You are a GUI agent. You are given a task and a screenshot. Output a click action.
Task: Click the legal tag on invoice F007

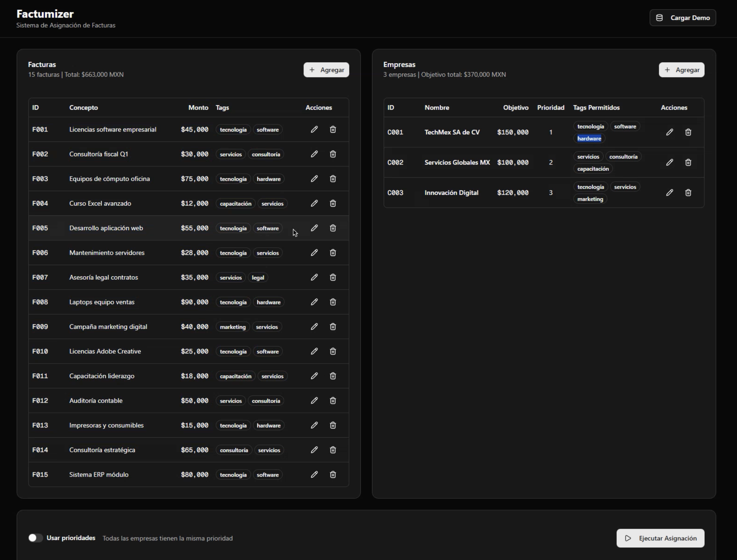click(258, 277)
